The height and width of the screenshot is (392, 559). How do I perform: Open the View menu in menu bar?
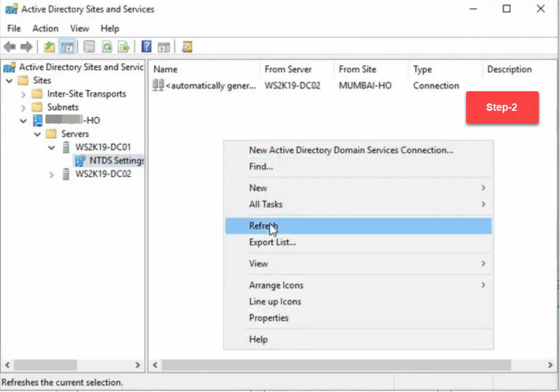pos(79,28)
